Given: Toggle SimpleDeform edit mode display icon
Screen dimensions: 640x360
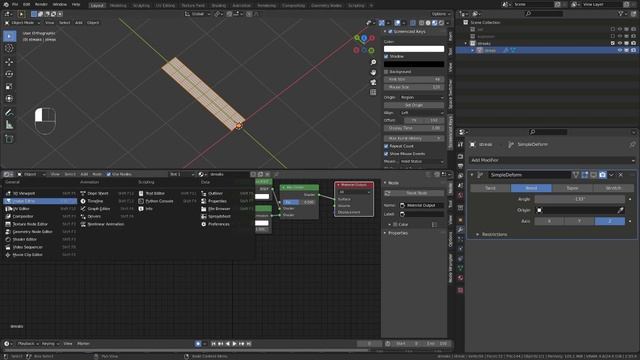Looking at the screenshot, I should coord(585,175).
